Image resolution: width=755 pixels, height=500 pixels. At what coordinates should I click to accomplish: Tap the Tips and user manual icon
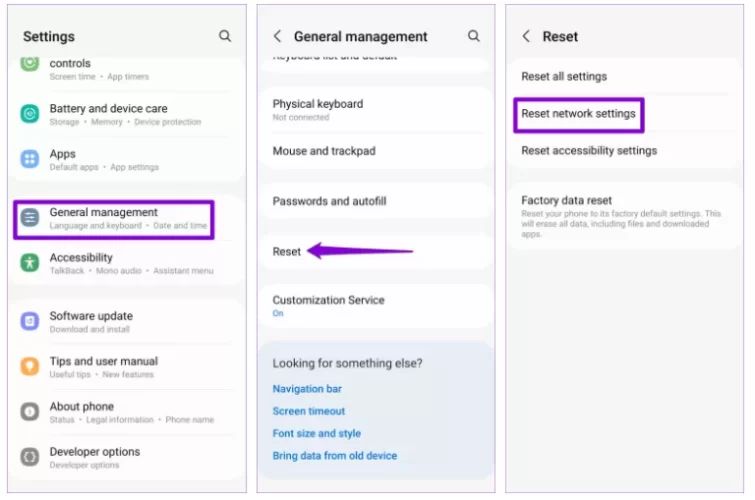coord(30,367)
